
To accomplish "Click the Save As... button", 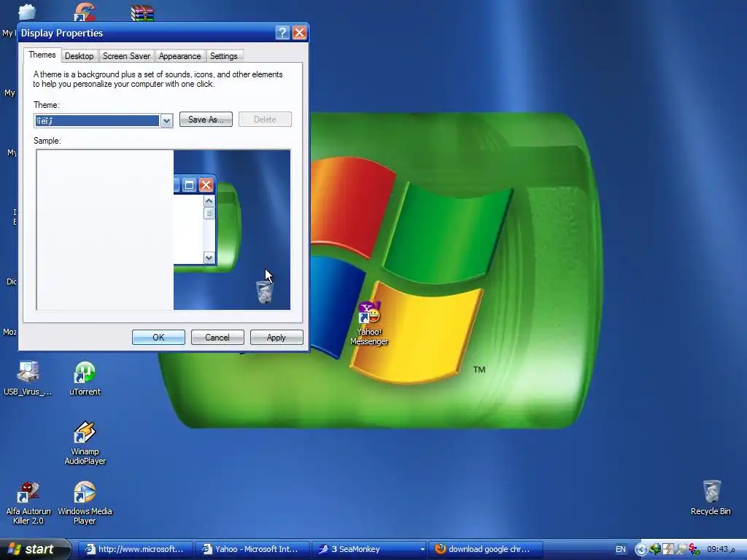I will 206,120.
